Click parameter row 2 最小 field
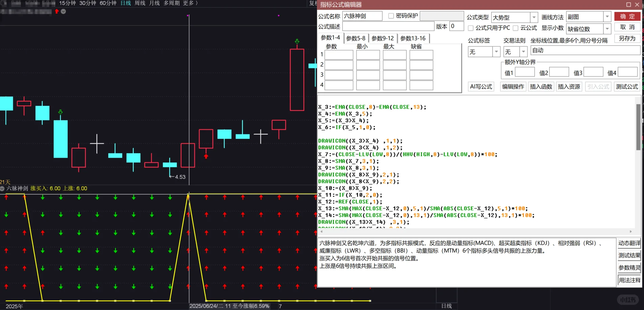 368,65
